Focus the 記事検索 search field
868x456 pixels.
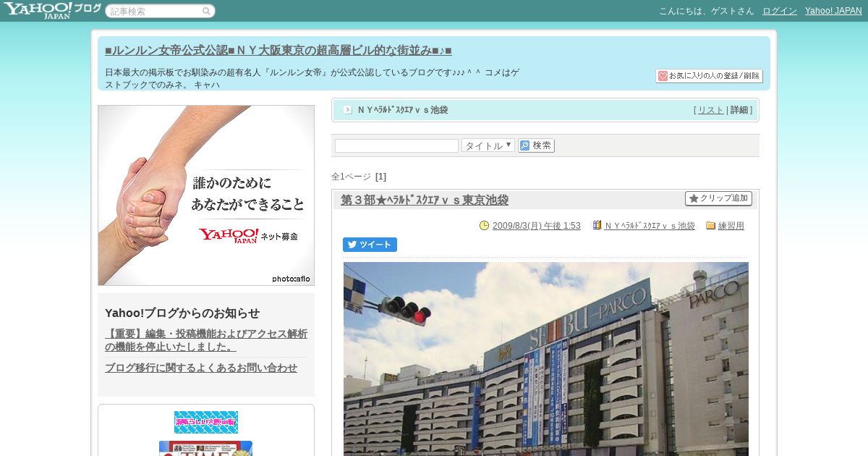160,11
